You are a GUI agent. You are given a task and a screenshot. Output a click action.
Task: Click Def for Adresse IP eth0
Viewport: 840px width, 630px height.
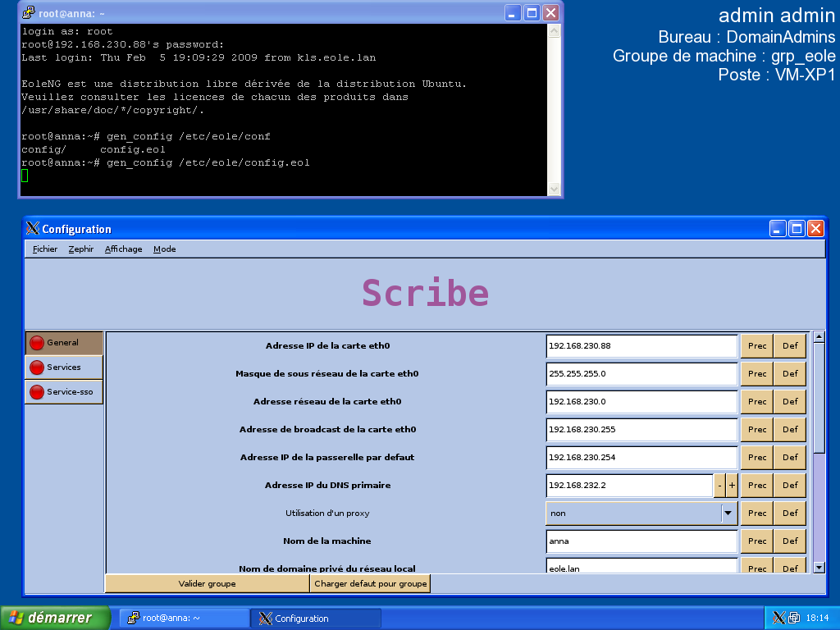click(x=790, y=346)
